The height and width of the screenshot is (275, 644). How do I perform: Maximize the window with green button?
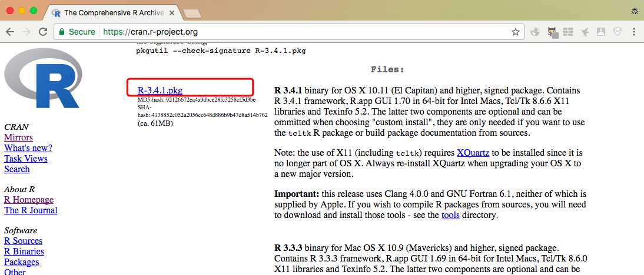34,11
